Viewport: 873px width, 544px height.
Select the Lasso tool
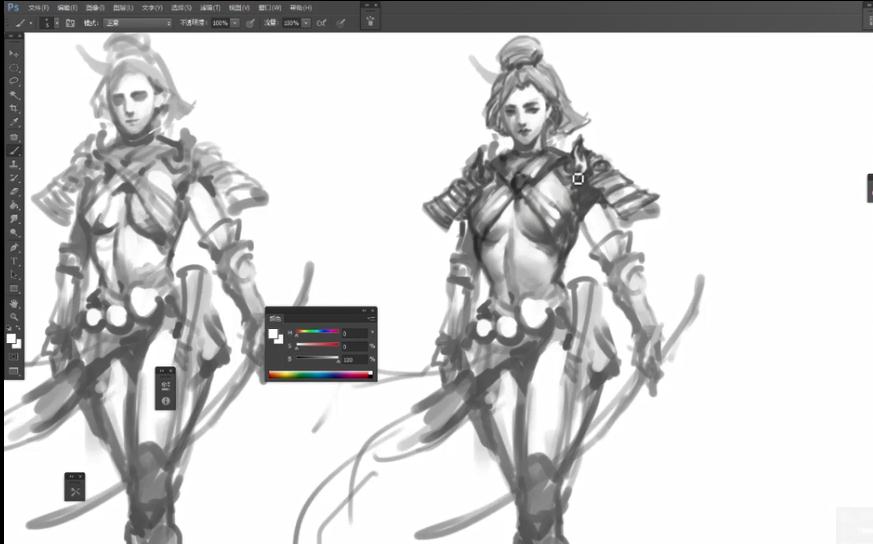(x=14, y=81)
